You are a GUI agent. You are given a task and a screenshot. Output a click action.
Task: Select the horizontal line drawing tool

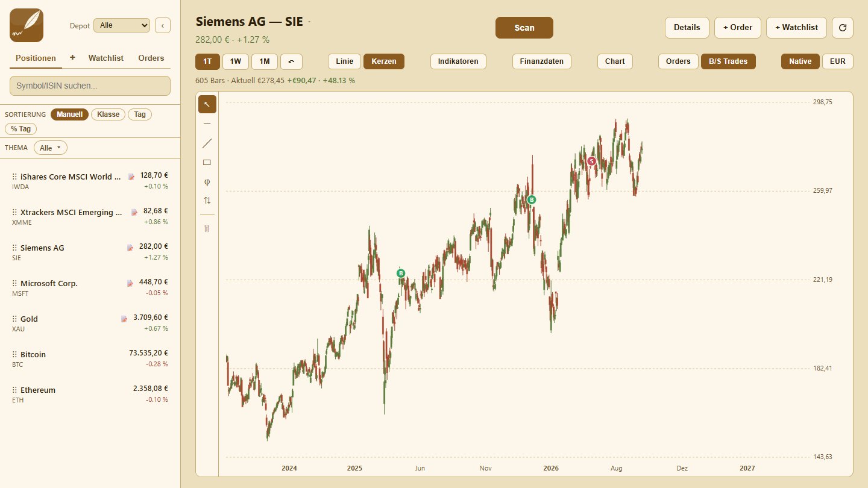pos(207,124)
